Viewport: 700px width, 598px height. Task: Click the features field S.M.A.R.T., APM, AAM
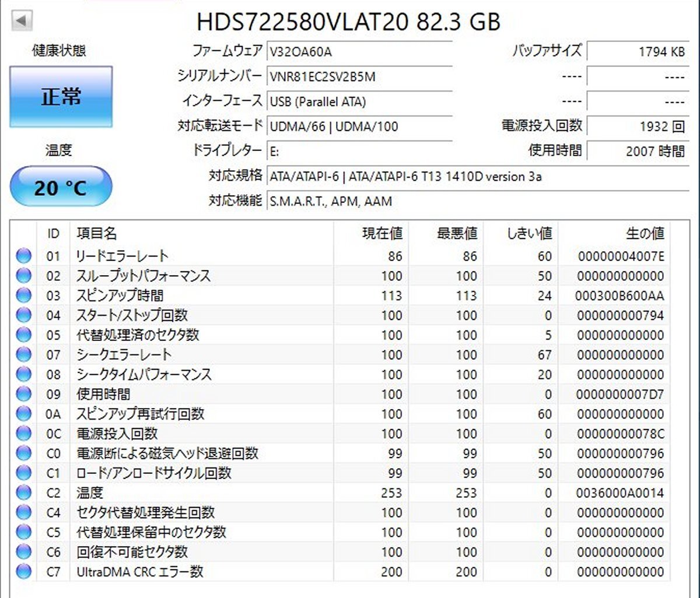477,201
